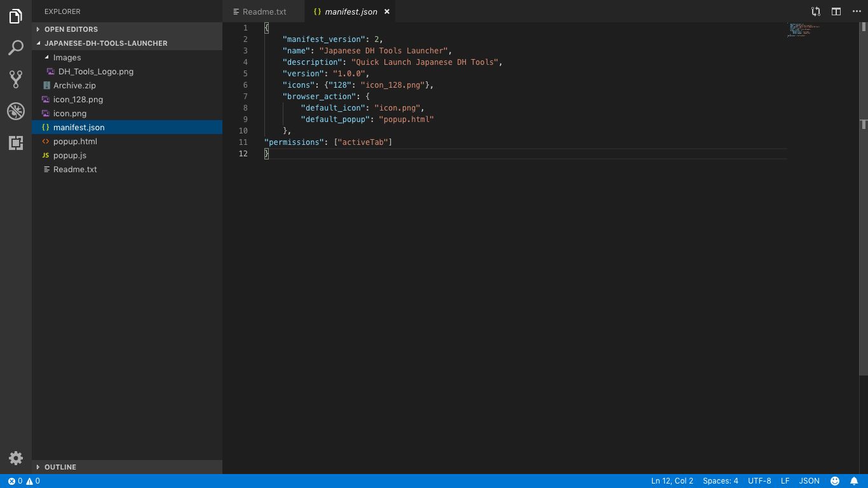Click the code minimap preview

(x=804, y=30)
